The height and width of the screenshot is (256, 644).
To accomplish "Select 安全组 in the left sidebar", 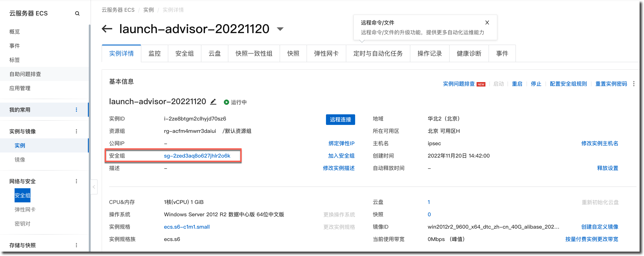I will pos(23,195).
